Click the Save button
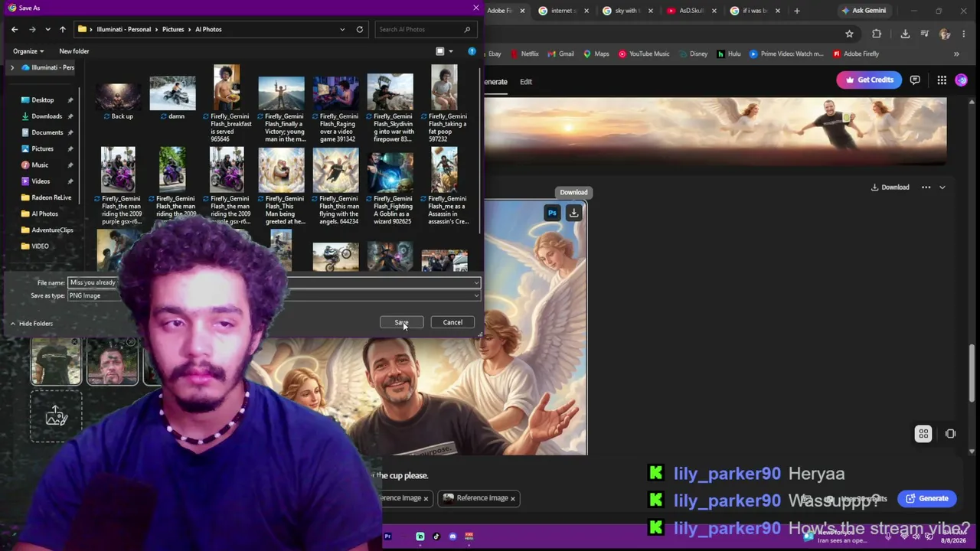The height and width of the screenshot is (551, 980). click(401, 322)
